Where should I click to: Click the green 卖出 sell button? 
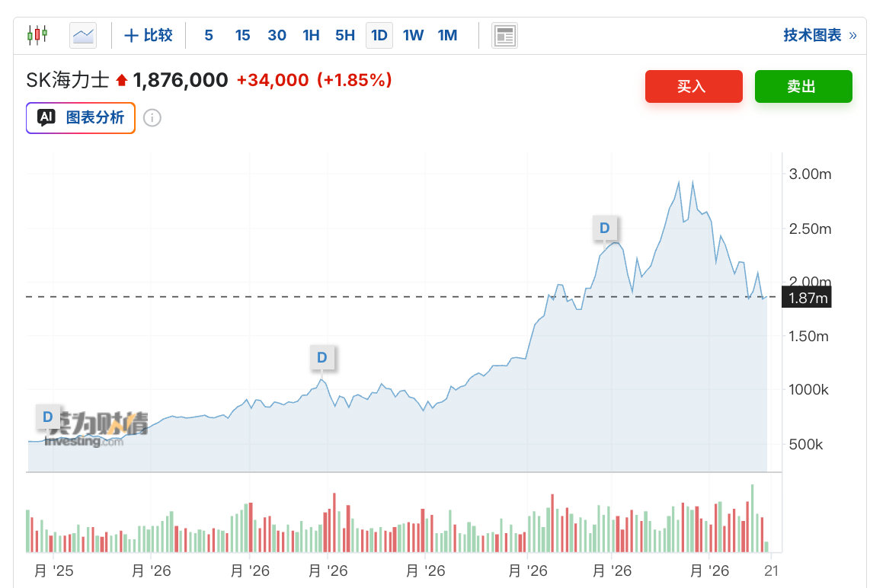click(804, 87)
